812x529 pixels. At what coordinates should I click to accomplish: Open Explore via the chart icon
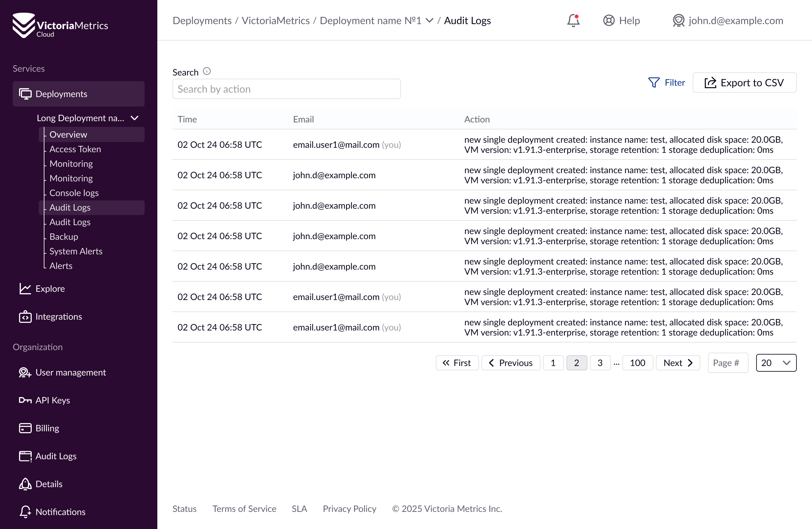(x=25, y=289)
